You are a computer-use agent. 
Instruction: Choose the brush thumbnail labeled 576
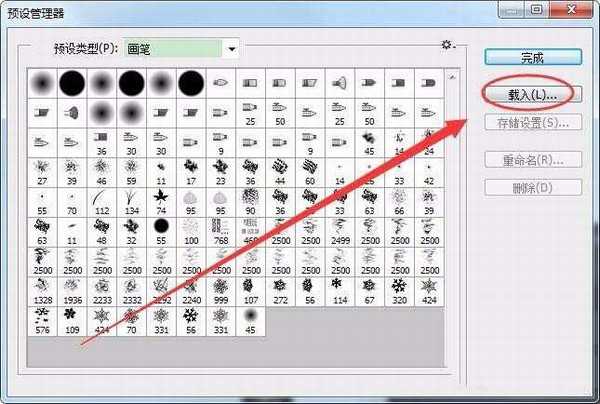tap(42, 319)
